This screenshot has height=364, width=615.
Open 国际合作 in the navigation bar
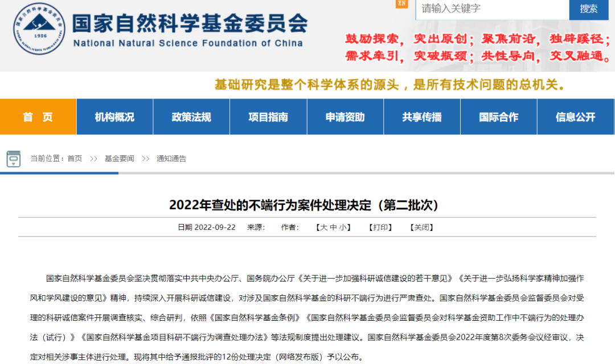click(x=499, y=117)
